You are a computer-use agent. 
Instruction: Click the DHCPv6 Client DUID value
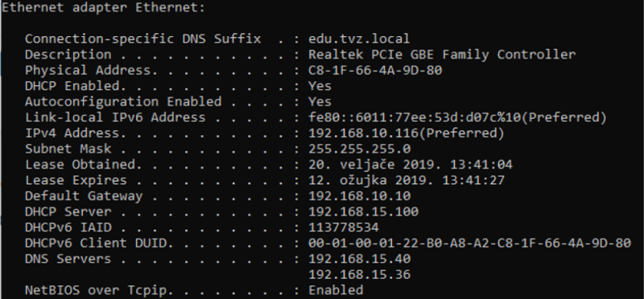469,244
